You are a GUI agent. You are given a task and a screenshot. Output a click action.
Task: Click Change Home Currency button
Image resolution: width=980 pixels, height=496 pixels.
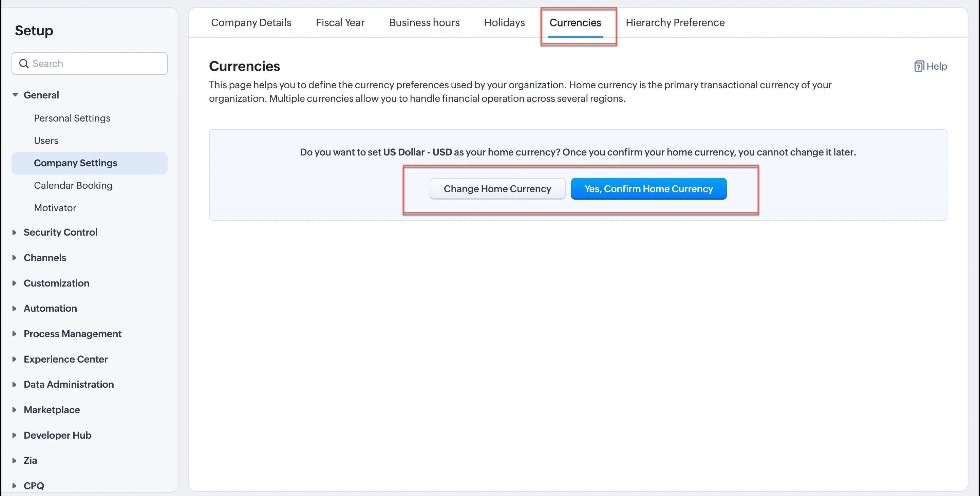pyautogui.click(x=497, y=189)
